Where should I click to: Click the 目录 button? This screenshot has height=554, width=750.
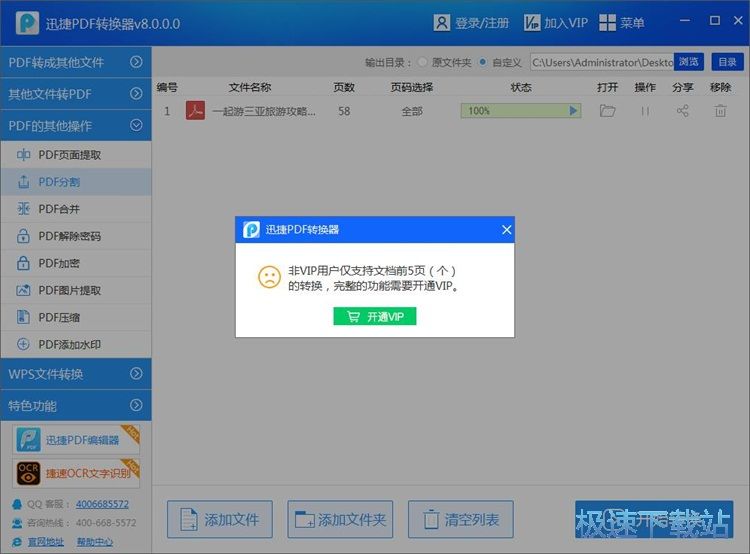tap(728, 62)
